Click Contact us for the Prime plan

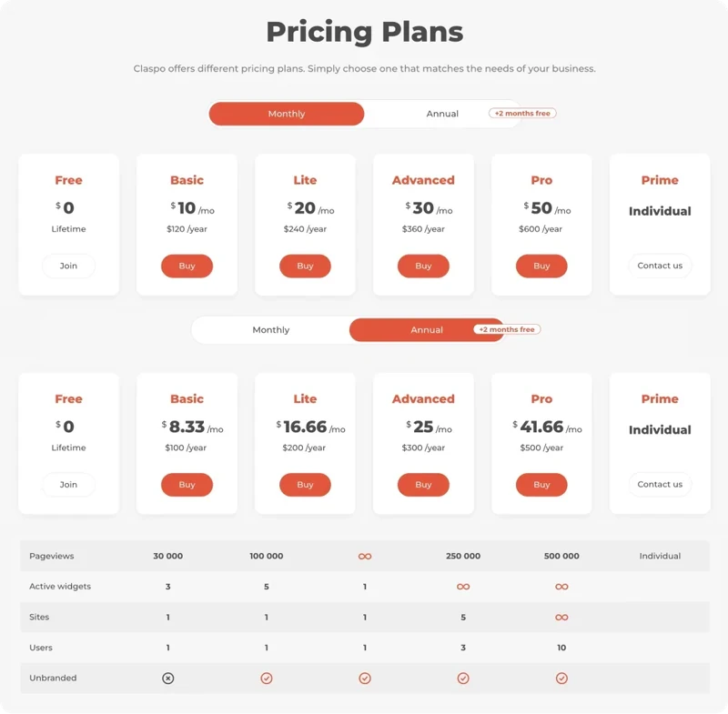pyautogui.click(x=659, y=266)
